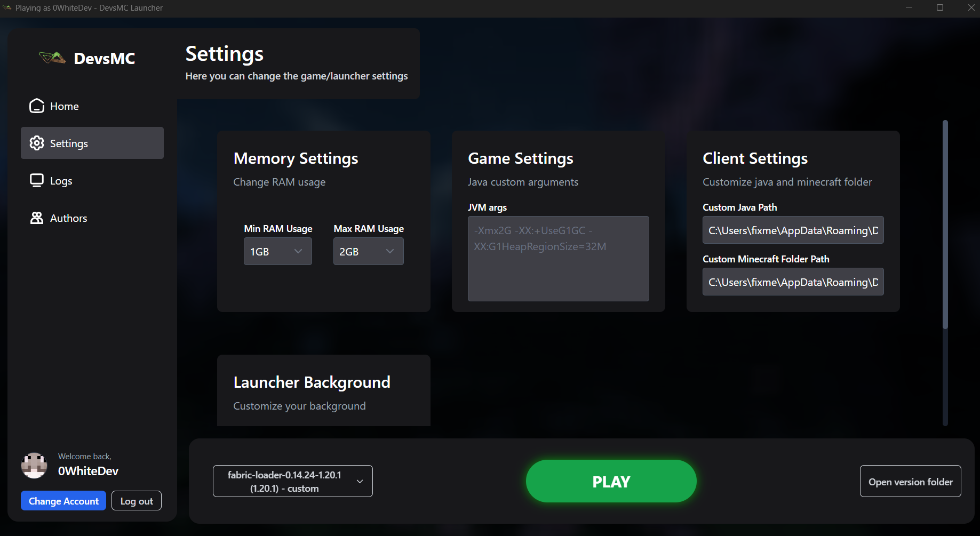
Task: Click the Game Settings heading
Action: pos(521,158)
